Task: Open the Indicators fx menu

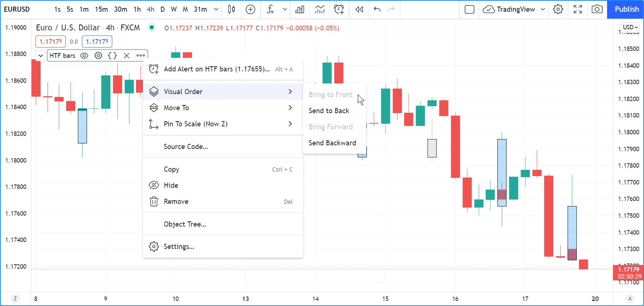Action: [270, 10]
